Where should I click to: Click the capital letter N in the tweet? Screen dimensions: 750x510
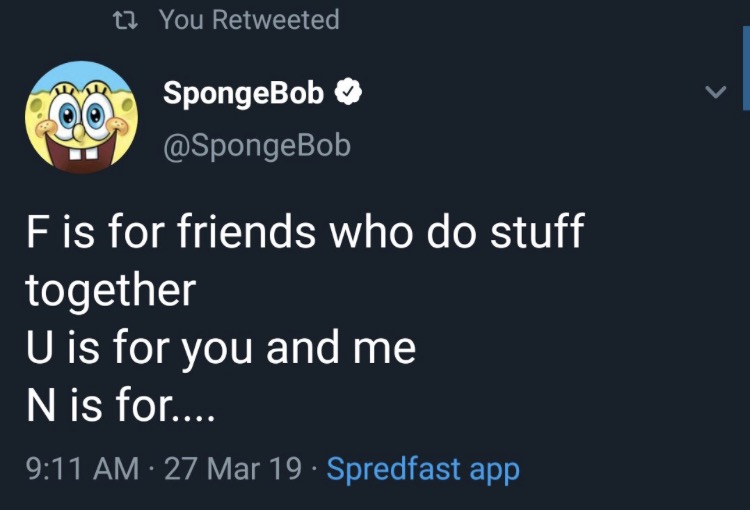coord(38,406)
